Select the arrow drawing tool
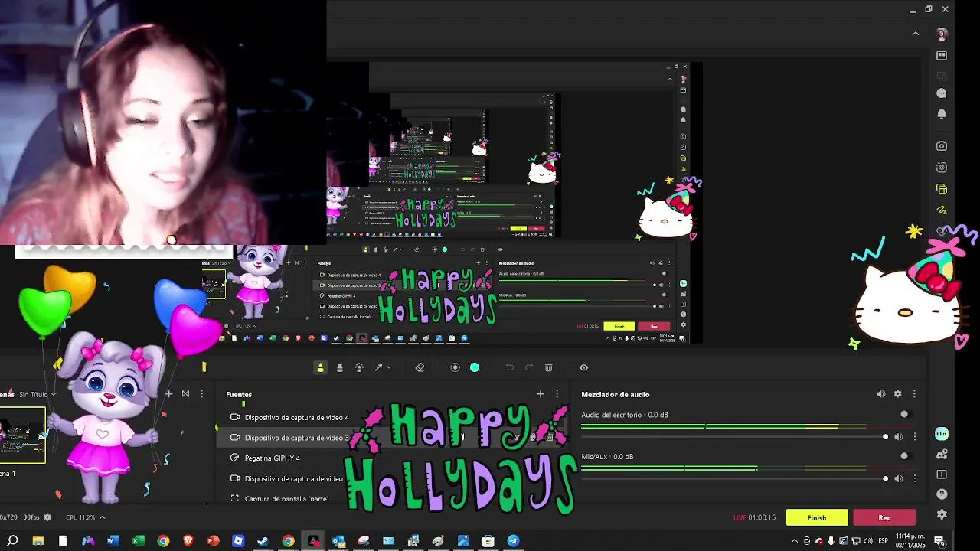The image size is (980, 551). click(378, 367)
